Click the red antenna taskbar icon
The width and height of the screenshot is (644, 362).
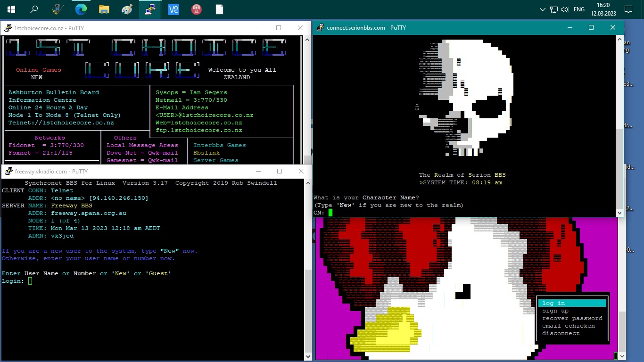click(x=197, y=9)
